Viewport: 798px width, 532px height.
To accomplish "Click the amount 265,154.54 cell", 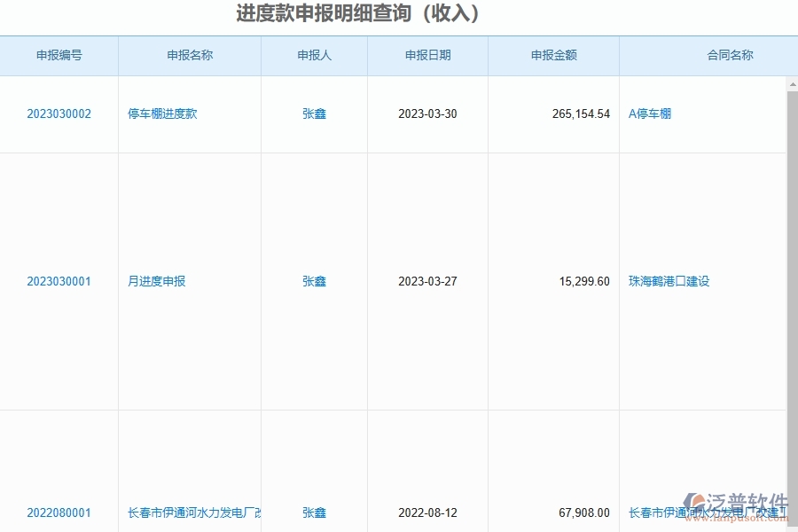I will (x=581, y=113).
